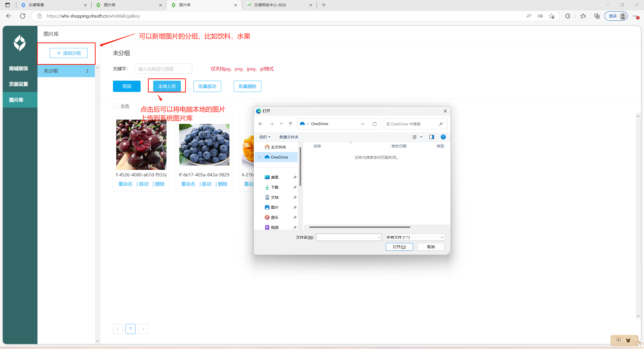
Task: View site information lock icon
Action: tap(39, 16)
